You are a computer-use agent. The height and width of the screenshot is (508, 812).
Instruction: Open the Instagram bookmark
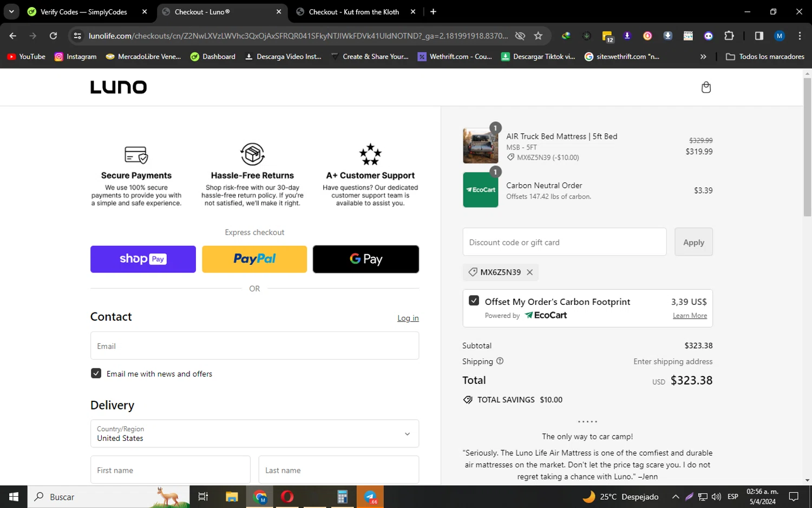click(75, 56)
